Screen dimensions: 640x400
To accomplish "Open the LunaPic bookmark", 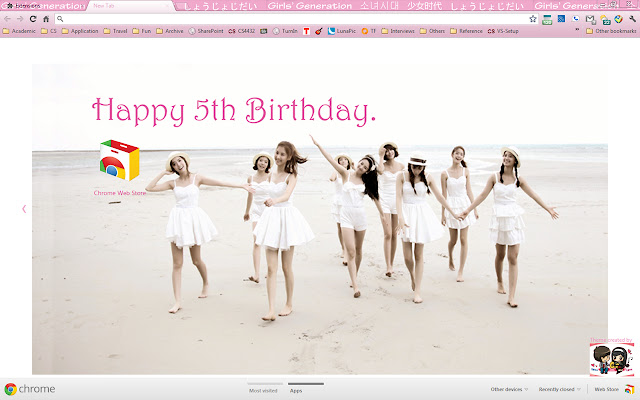I will pyautogui.click(x=342, y=31).
